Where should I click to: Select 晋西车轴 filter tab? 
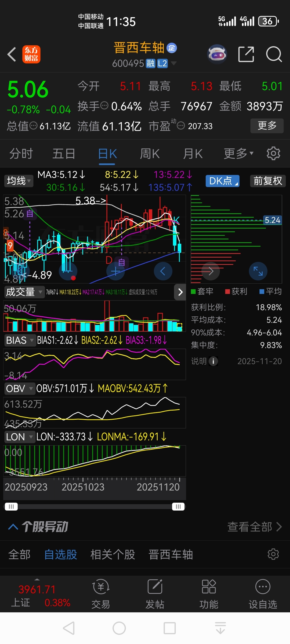pos(171,554)
